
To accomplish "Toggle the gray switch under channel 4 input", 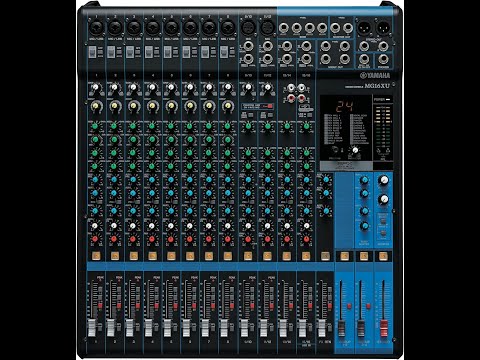I will point(149,52).
